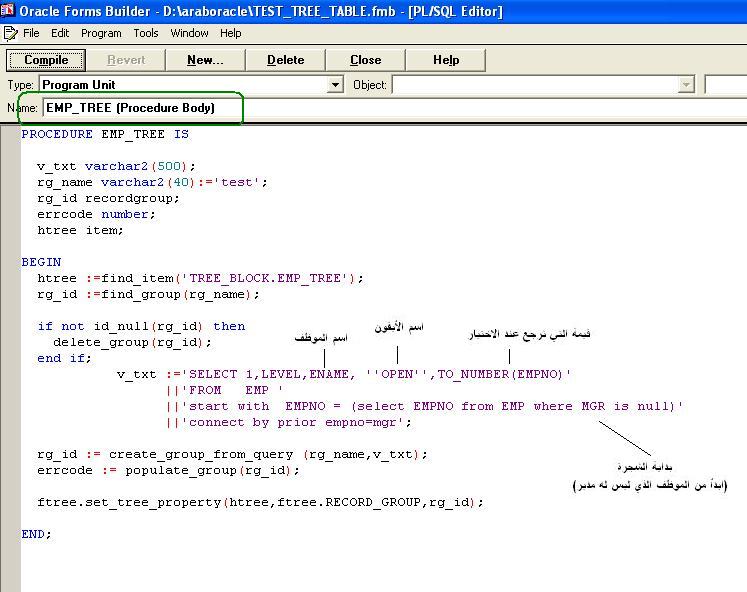Expand the Object dropdown arrow

(686, 86)
